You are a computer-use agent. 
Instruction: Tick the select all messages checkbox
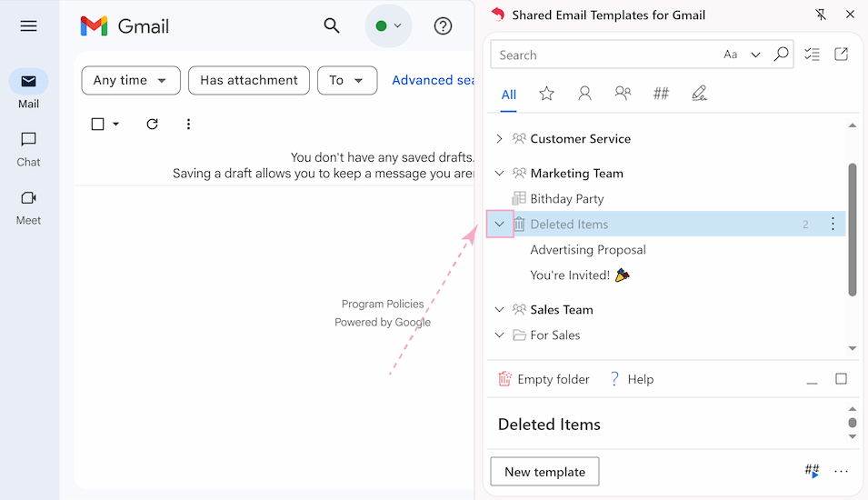tap(97, 124)
